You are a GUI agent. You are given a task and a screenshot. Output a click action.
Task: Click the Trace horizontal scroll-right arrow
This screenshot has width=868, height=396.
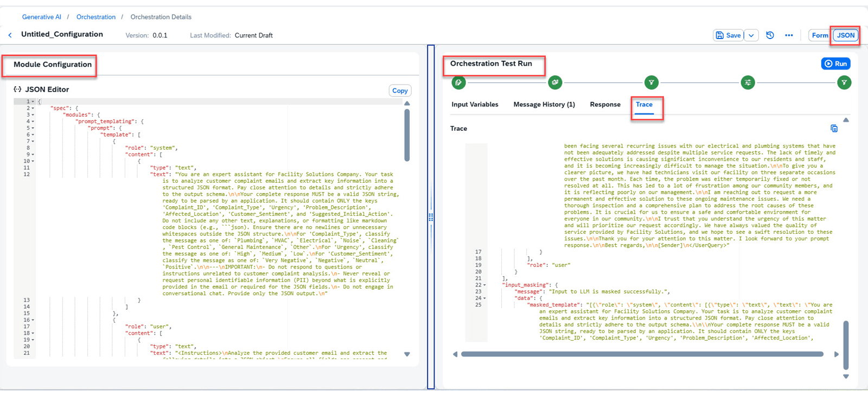pyautogui.click(x=837, y=354)
